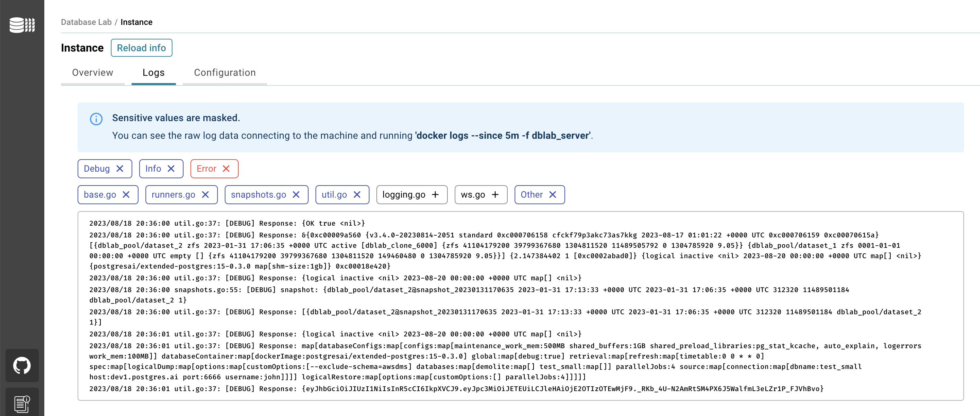Toggle the snapshots.go source tag
The height and width of the screenshot is (416, 980).
[267, 195]
